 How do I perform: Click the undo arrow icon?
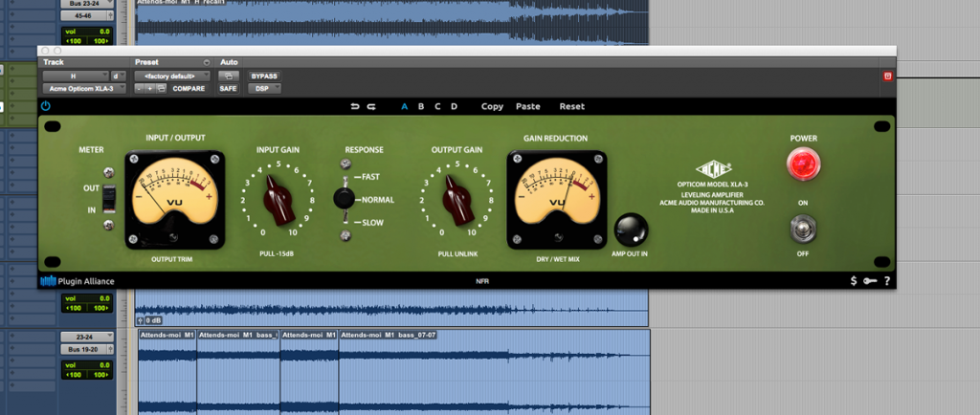[x=355, y=107]
